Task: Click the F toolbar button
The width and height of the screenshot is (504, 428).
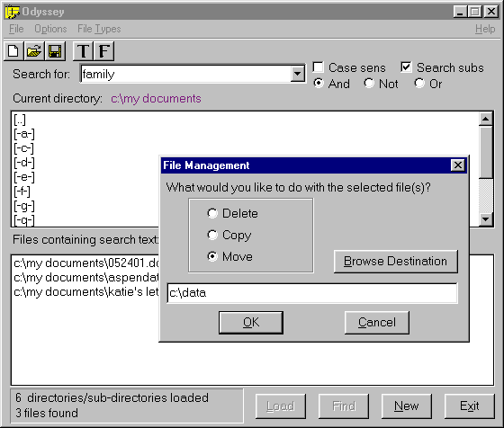Action: (x=104, y=51)
